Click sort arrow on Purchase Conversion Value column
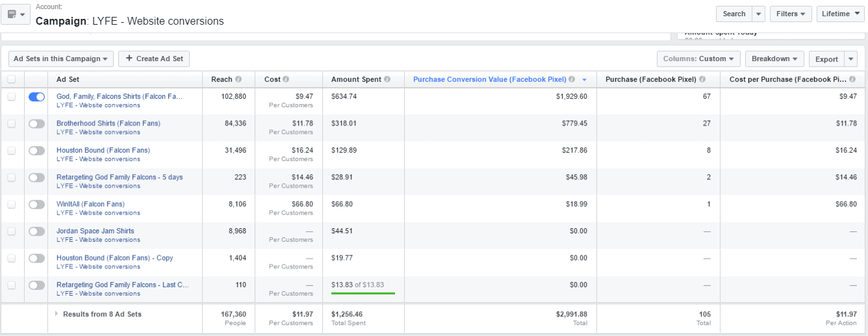 584,80
